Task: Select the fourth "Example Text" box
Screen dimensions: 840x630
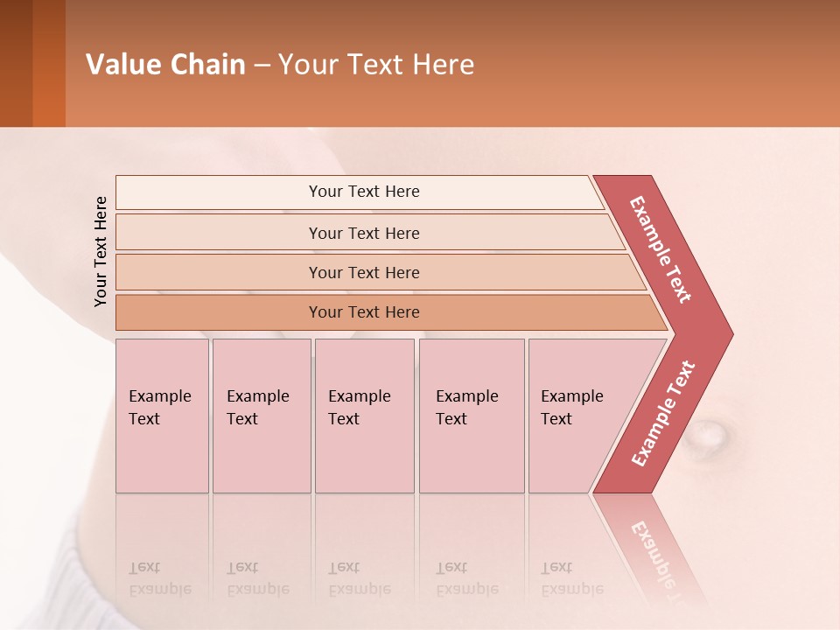Action: [471, 416]
